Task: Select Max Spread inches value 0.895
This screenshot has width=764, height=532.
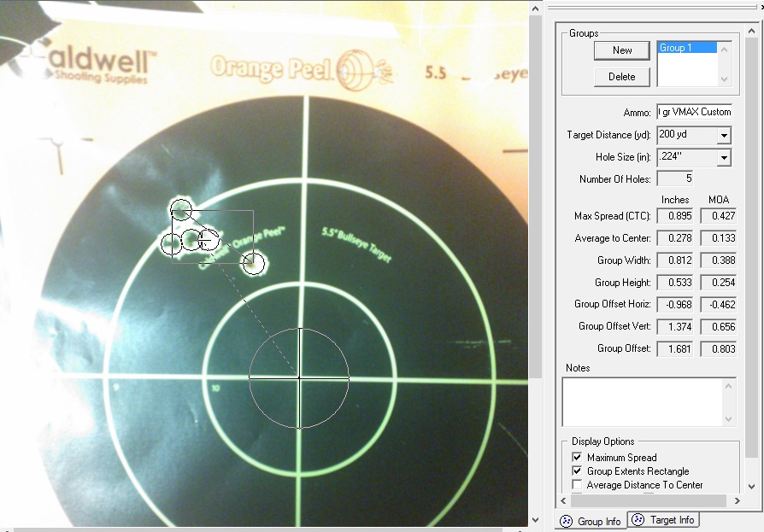Action: [675, 216]
